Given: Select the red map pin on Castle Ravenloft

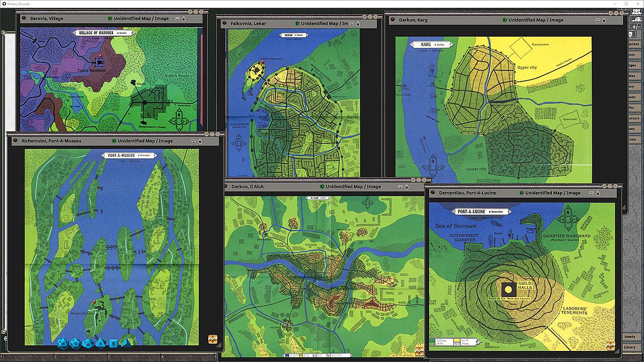Looking at the screenshot, I should 100,56.
